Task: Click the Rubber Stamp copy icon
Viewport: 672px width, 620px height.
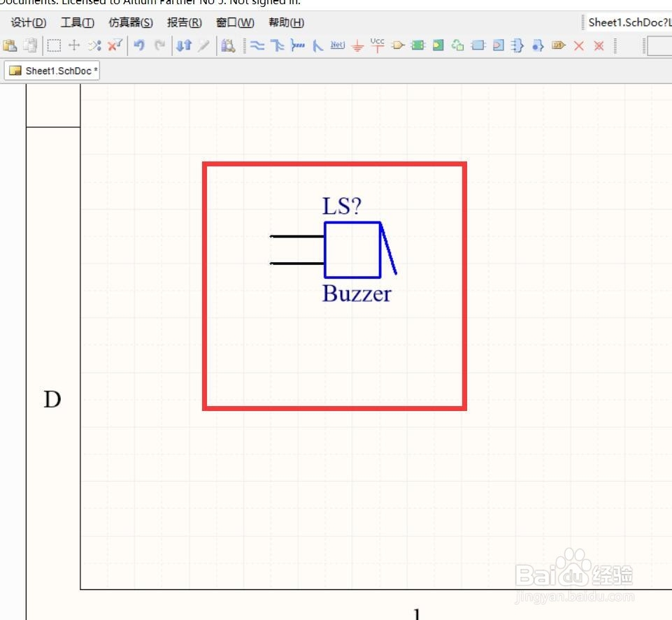Action: click(x=31, y=45)
